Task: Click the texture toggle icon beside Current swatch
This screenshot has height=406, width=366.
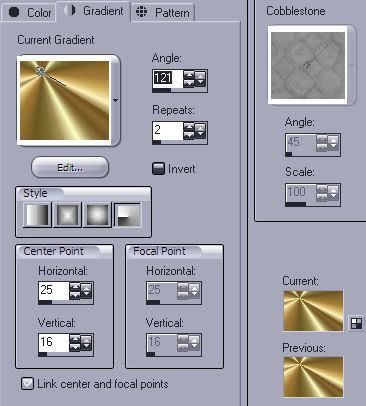Action: (356, 323)
